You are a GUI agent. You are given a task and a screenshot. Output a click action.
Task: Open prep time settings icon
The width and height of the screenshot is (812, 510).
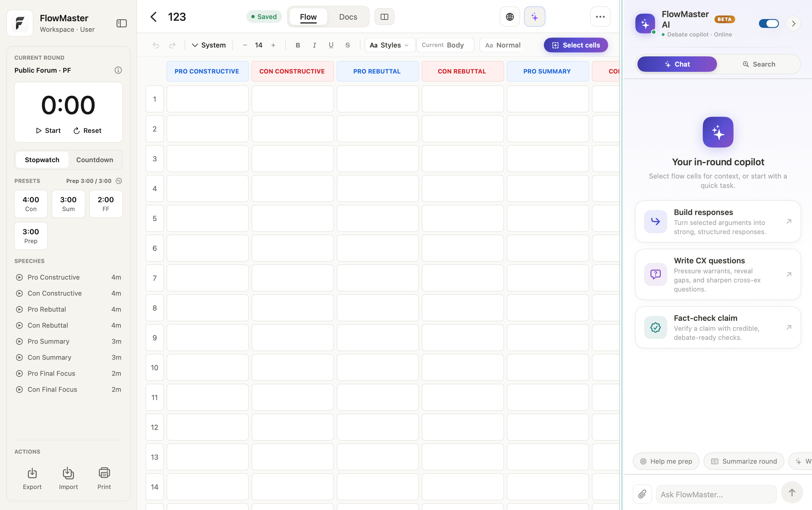pyautogui.click(x=119, y=181)
